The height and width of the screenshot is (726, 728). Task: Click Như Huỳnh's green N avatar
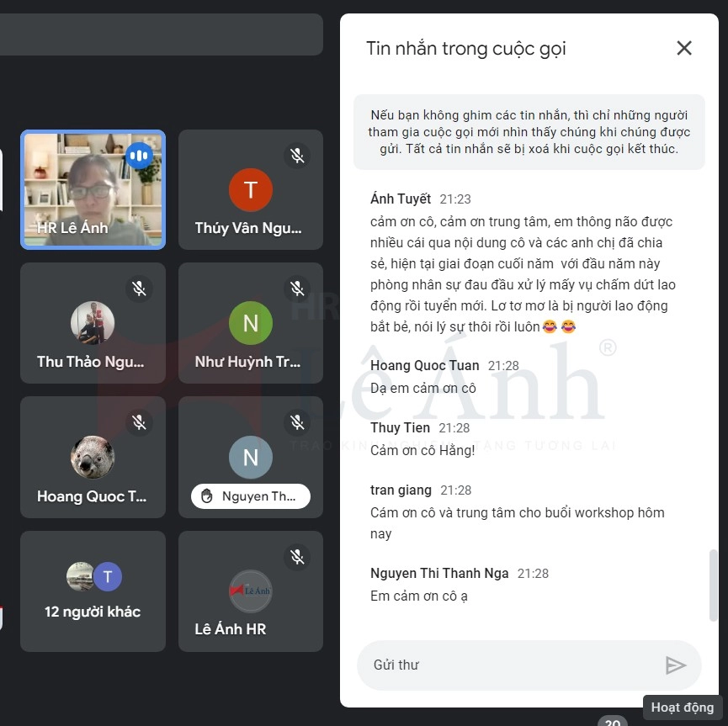251,322
